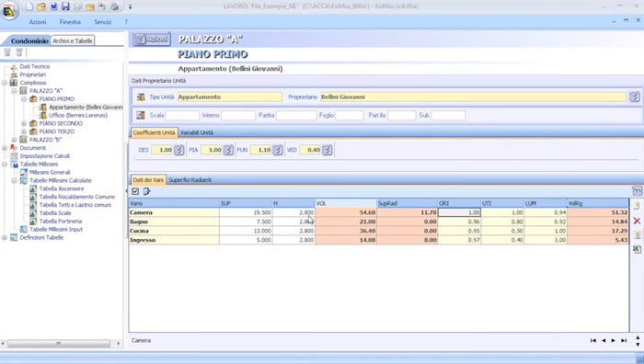Screen dimensions: 644x364
Task: Open the VED coefficient picker
Action: [x=327, y=150]
